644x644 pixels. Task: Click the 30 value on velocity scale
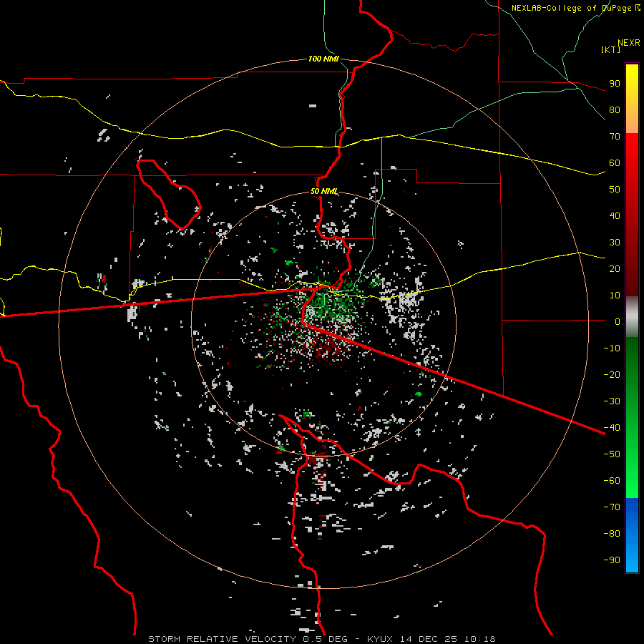pyautogui.click(x=615, y=243)
